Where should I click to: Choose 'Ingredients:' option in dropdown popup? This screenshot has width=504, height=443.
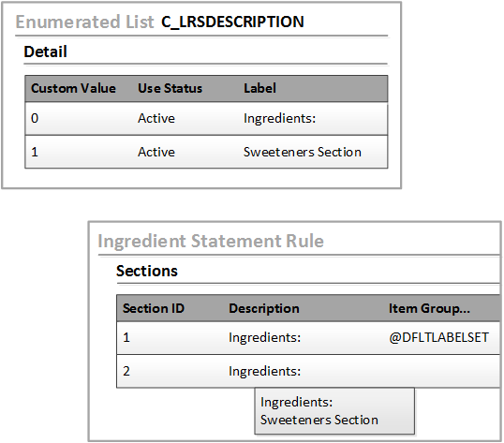point(296,402)
